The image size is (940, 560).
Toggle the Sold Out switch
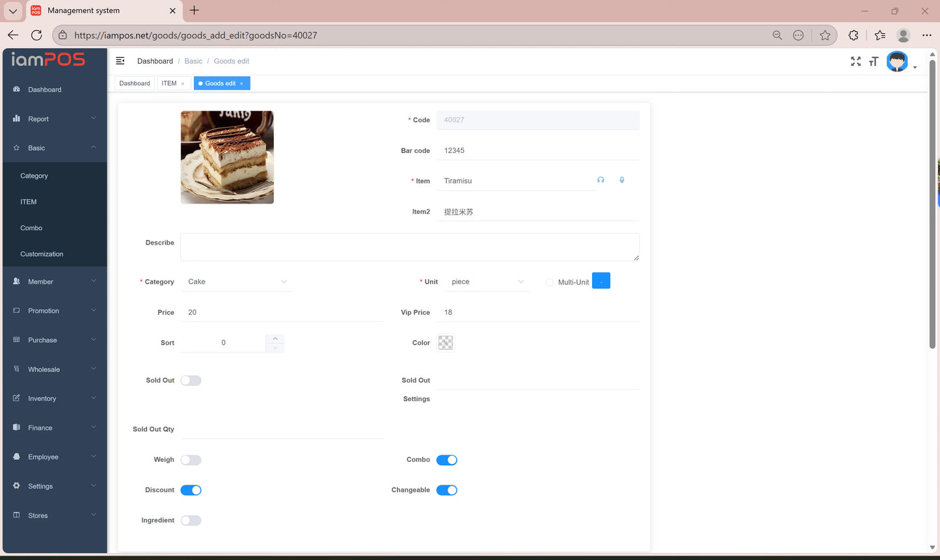191,380
